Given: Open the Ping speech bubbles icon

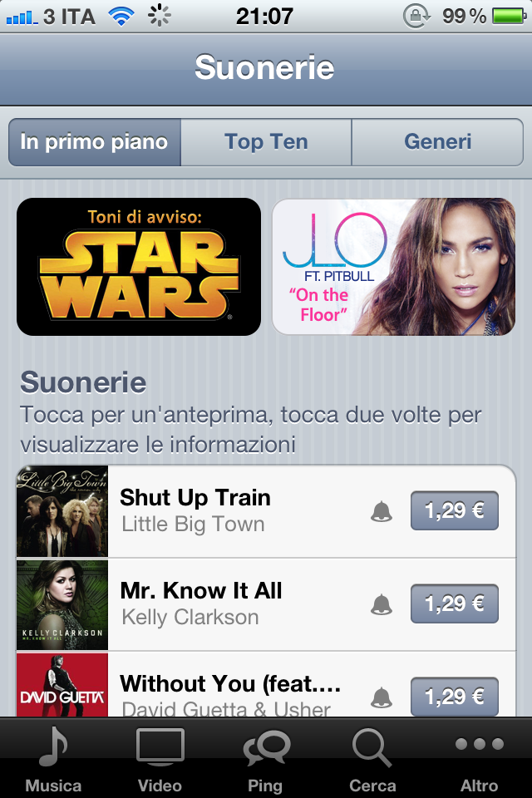Looking at the screenshot, I should pos(266,747).
